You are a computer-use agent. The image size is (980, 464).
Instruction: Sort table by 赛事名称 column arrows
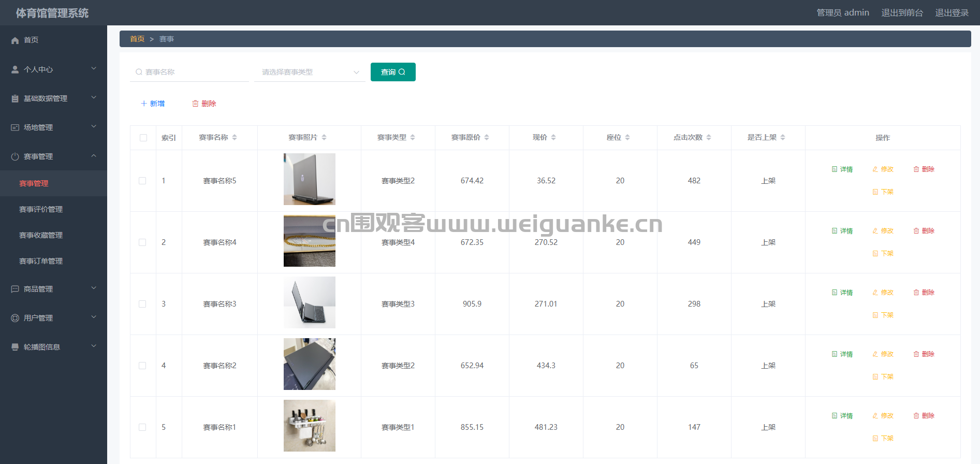pos(235,137)
